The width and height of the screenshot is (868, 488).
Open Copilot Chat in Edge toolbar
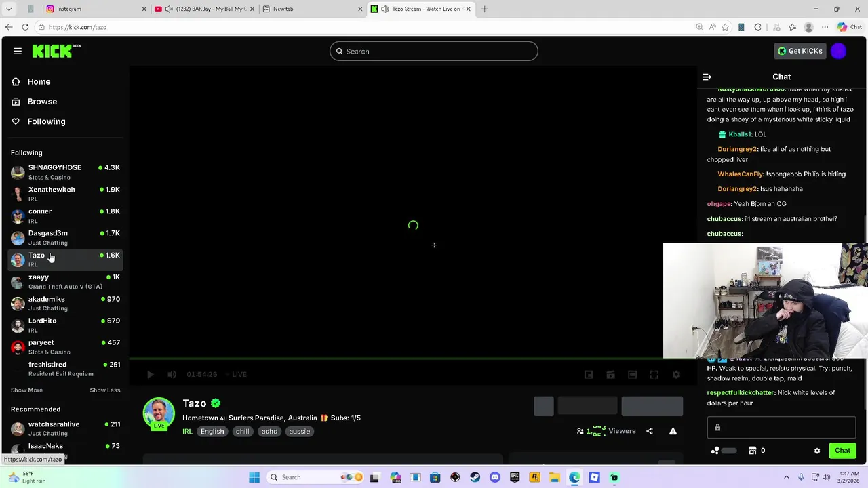coord(850,27)
